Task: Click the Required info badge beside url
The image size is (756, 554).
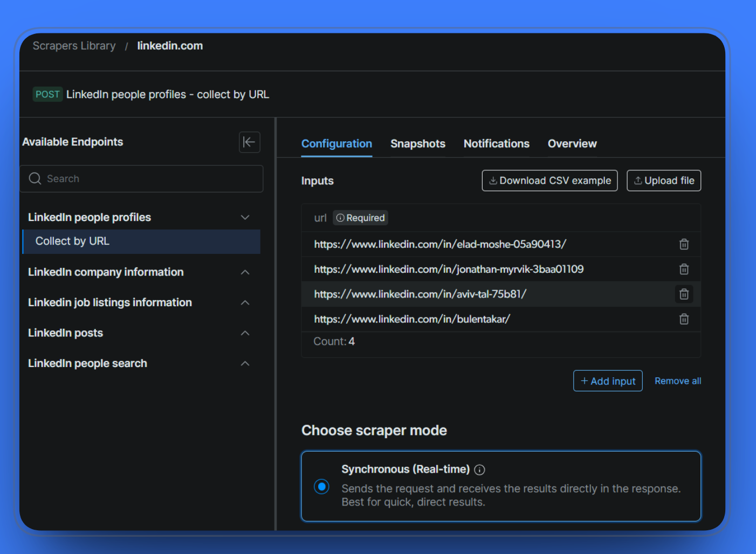Action: pos(360,218)
